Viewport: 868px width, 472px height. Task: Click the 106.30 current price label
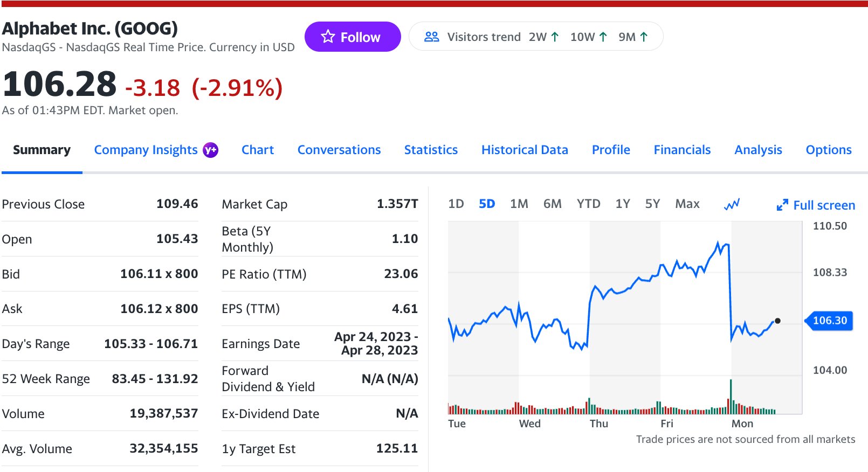coord(829,321)
